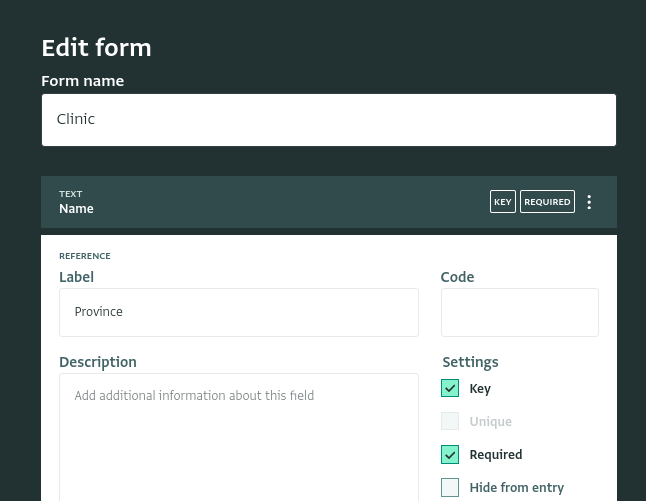
Task: Click the Settings section heading
Action: coord(470,362)
